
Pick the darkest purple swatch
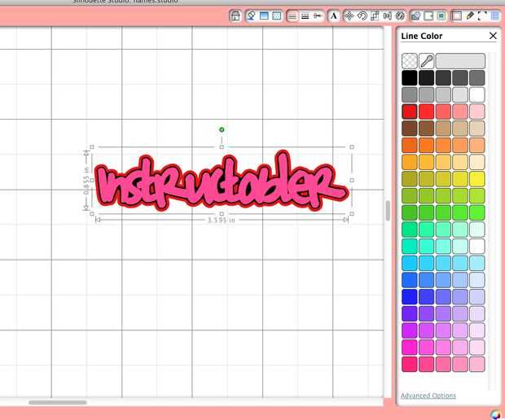click(x=410, y=313)
